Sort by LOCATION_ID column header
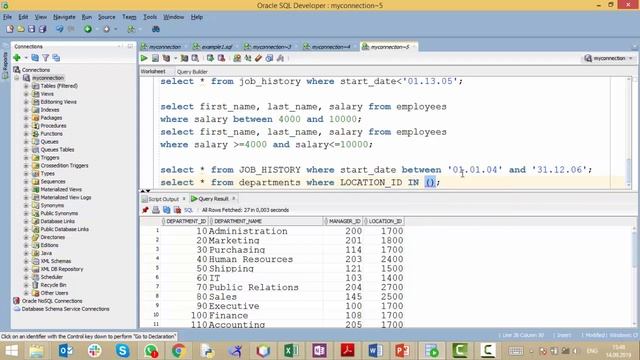 [384, 221]
